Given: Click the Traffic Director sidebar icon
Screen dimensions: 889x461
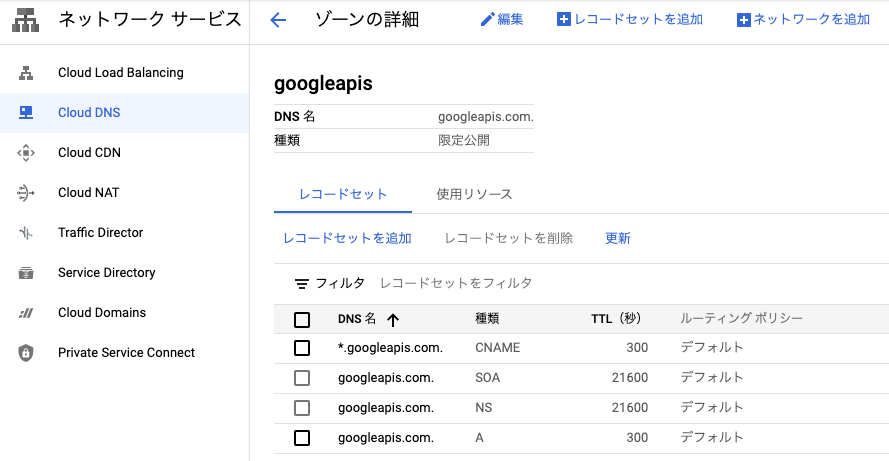Looking at the screenshot, I should 26,232.
